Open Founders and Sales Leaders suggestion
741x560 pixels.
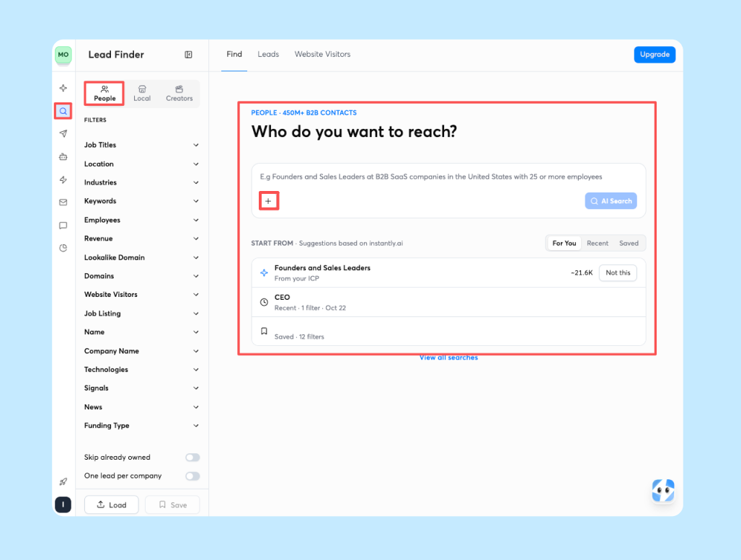tap(448, 272)
